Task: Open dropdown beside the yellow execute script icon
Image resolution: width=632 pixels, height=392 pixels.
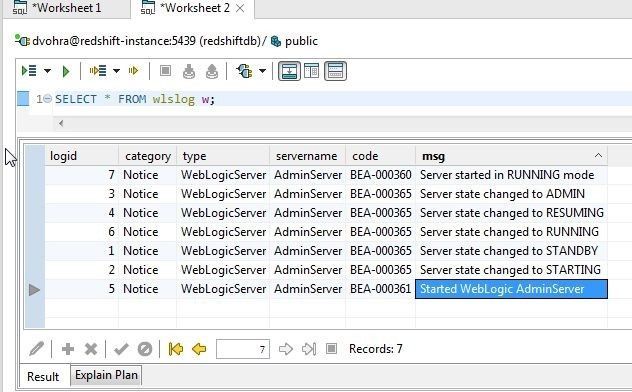Action: 116,71
